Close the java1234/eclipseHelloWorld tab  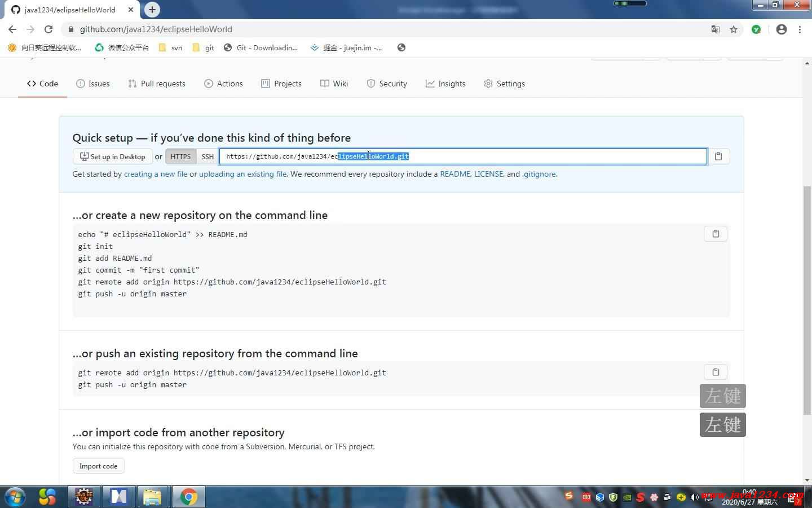(131, 10)
